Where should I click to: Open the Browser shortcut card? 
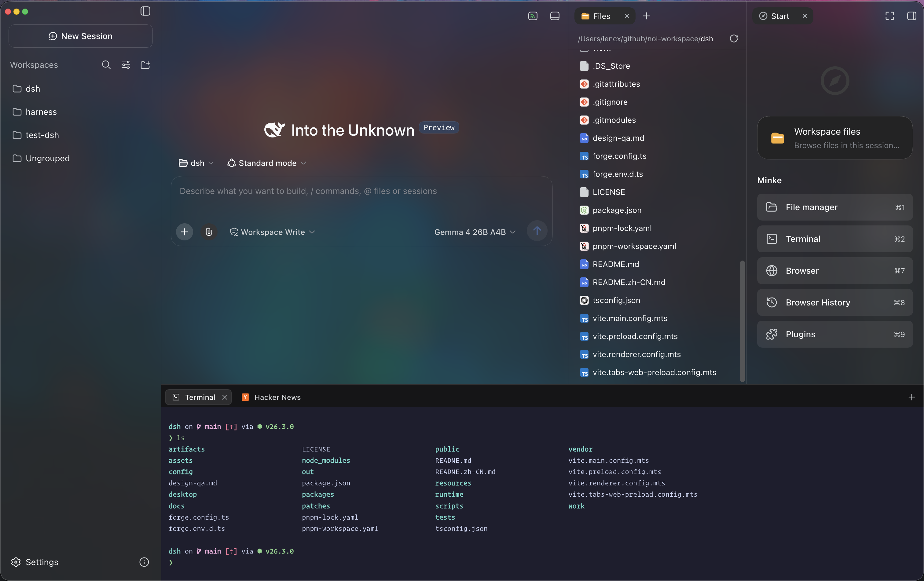(834, 271)
